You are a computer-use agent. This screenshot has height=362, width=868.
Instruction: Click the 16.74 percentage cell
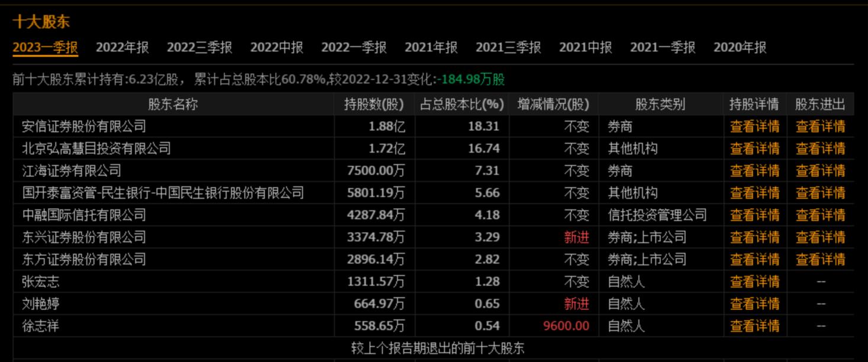pos(483,148)
